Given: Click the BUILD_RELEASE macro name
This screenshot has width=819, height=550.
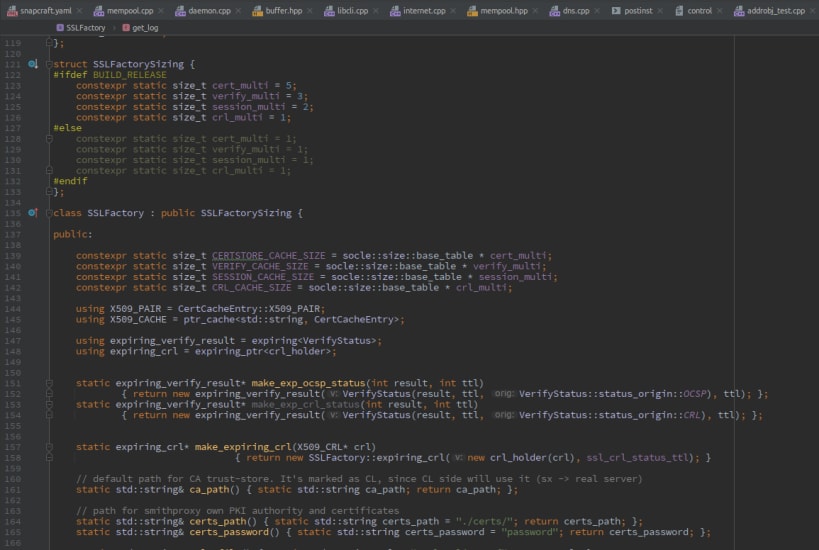Looking at the screenshot, I should pyautogui.click(x=130, y=75).
